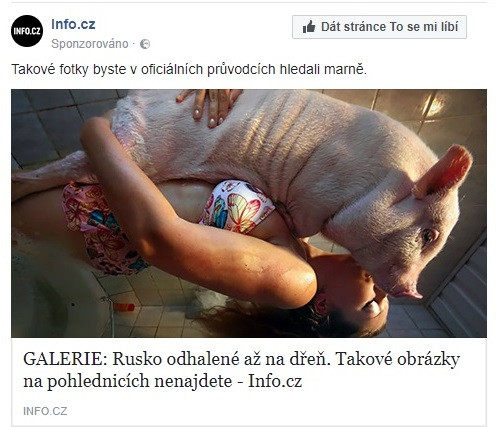Image resolution: width=496 pixels, height=427 pixels.
Task: Click white link card area beside INFO.CZ
Action: tap(277, 411)
